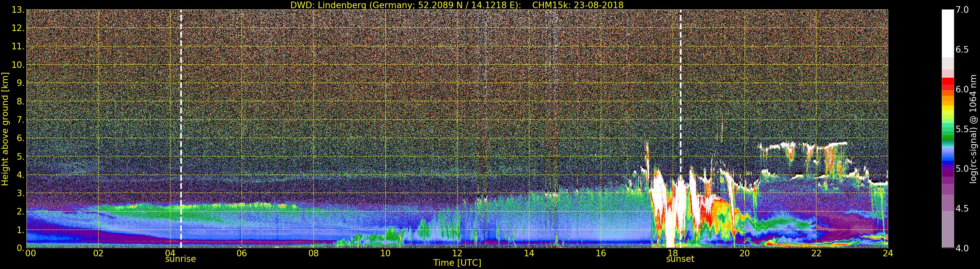The image size is (980, 269).
Task: Click the "6.0" colorbar tick label
Action: pyautogui.click(x=962, y=89)
